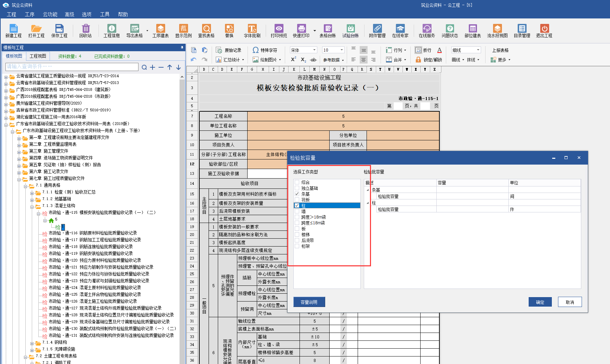Click the 确定 button in dialog
Image resolution: width=610 pixels, height=364 pixels.
point(540,302)
